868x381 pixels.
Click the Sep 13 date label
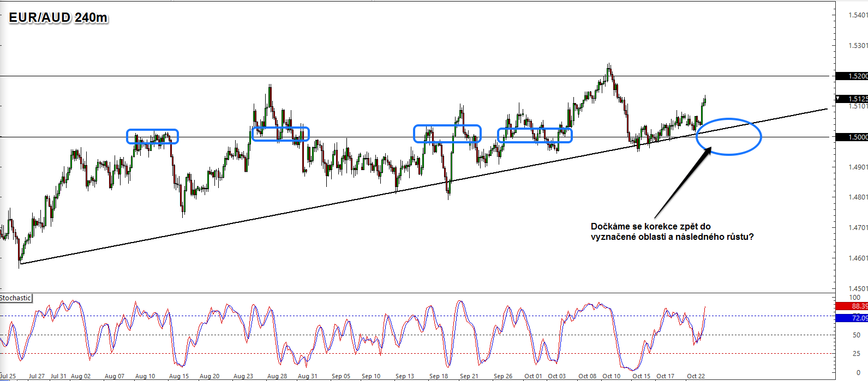click(405, 376)
